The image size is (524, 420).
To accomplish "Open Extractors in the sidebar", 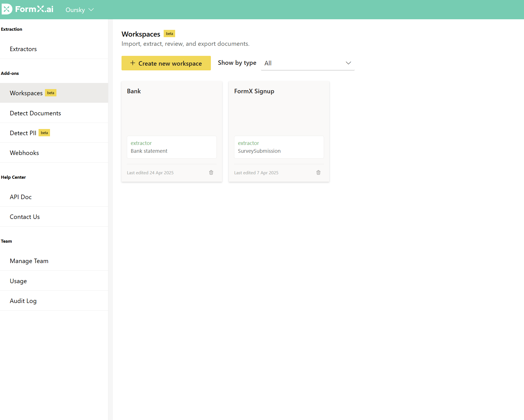I will (x=54, y=49).
